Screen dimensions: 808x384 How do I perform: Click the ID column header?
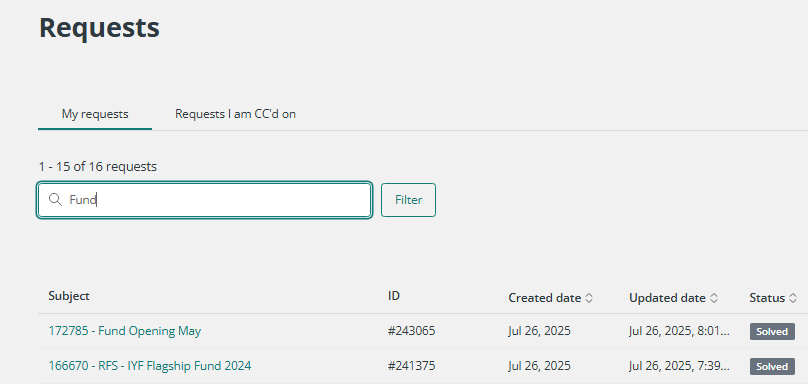pos(394,296)
